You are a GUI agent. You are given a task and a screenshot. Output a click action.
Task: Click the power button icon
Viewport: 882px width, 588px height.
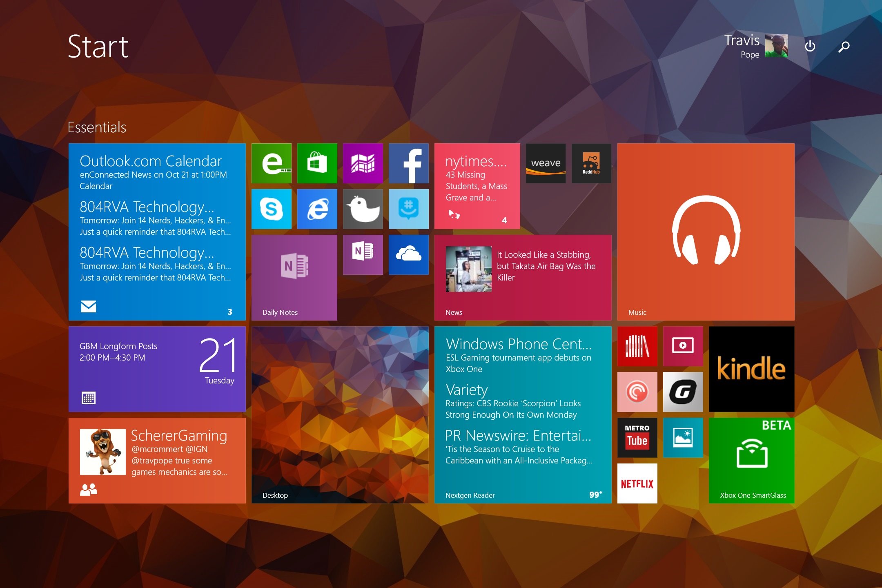click(x=810, y=47)
